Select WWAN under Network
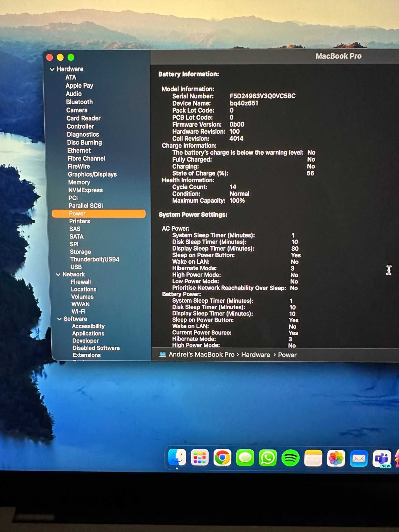The image size is (399, 532). (x=81, y=304)
